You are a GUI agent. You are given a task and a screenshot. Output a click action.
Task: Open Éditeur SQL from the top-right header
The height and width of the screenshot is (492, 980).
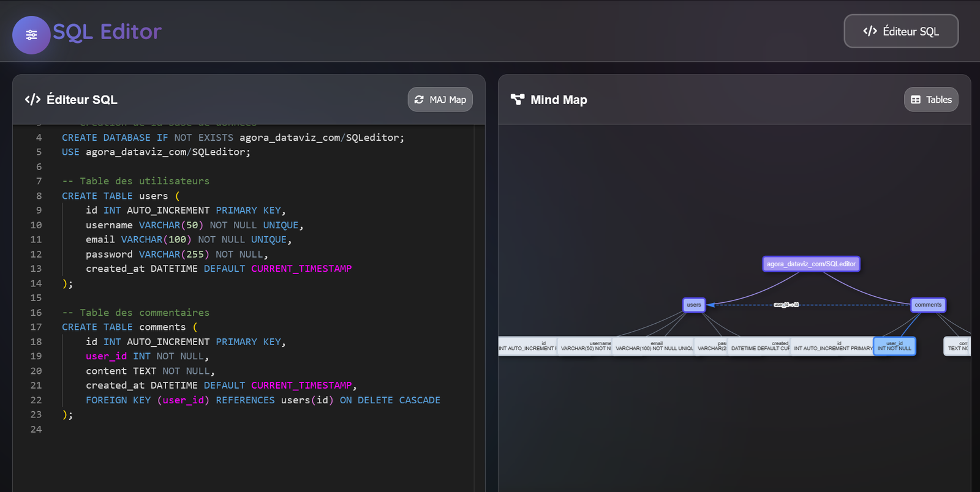(901, 31)
